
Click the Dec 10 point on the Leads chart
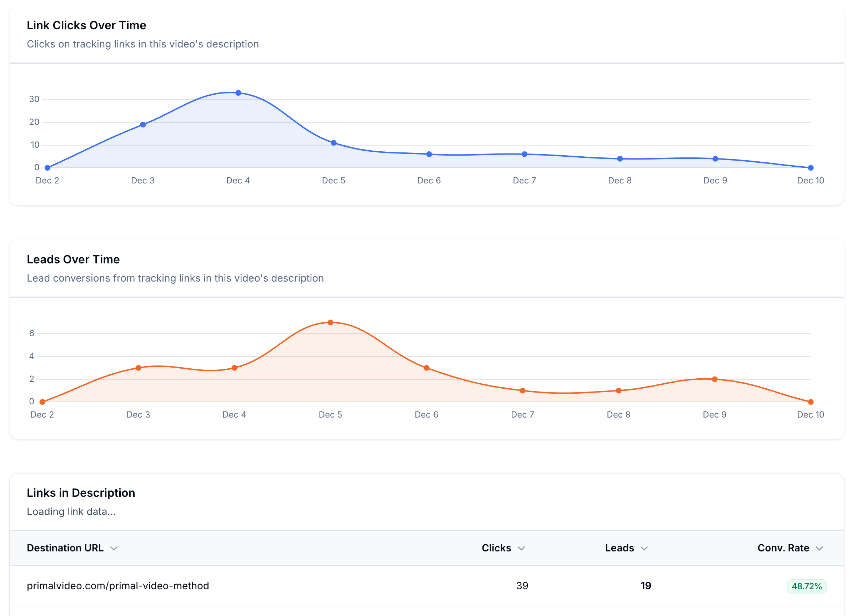coord(810,402)
